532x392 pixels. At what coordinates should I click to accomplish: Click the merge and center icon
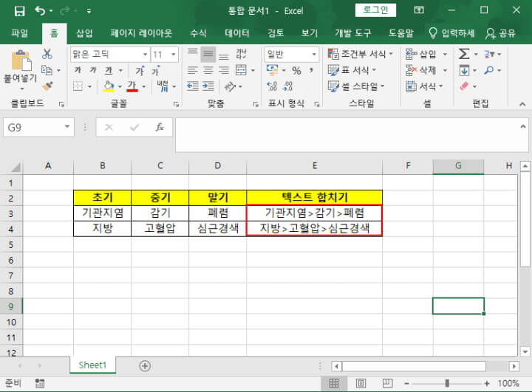coord(241,70)
